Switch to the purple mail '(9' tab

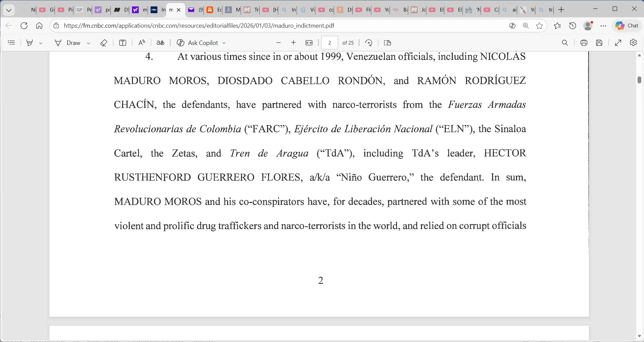195,10
